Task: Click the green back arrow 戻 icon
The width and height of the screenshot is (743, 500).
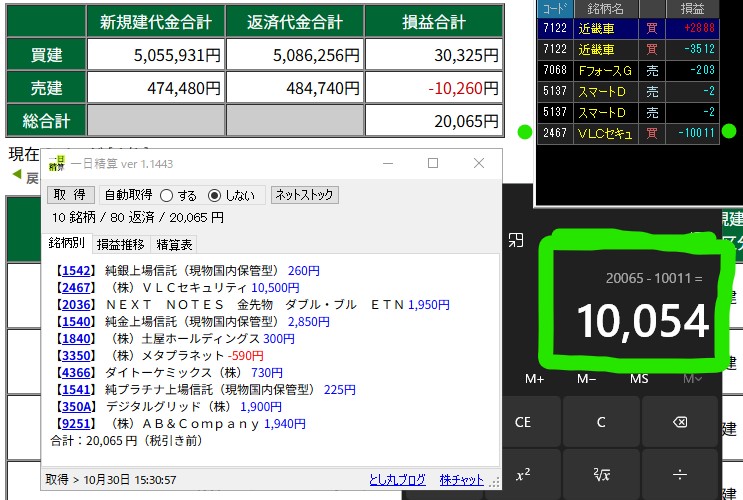Action: (17, 177)
